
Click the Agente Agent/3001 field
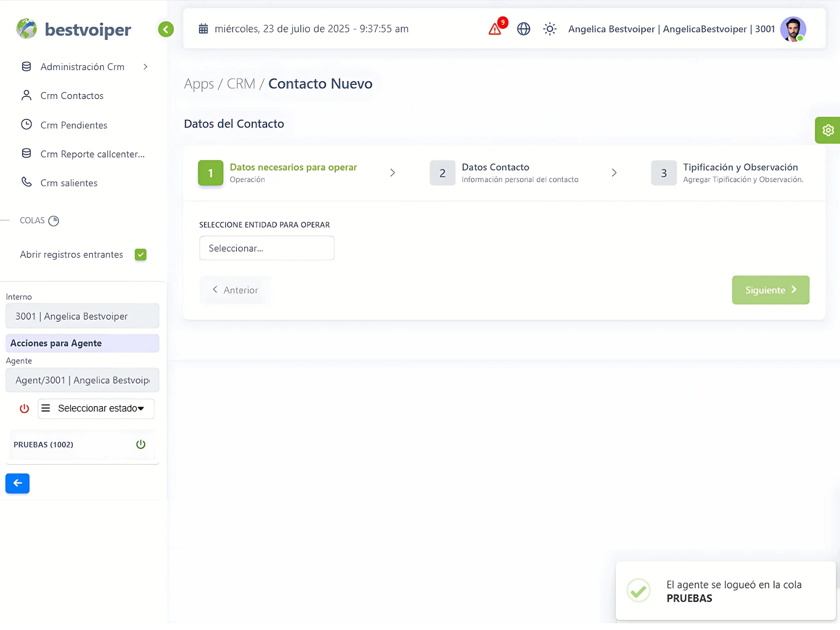[x=82, y=380]
